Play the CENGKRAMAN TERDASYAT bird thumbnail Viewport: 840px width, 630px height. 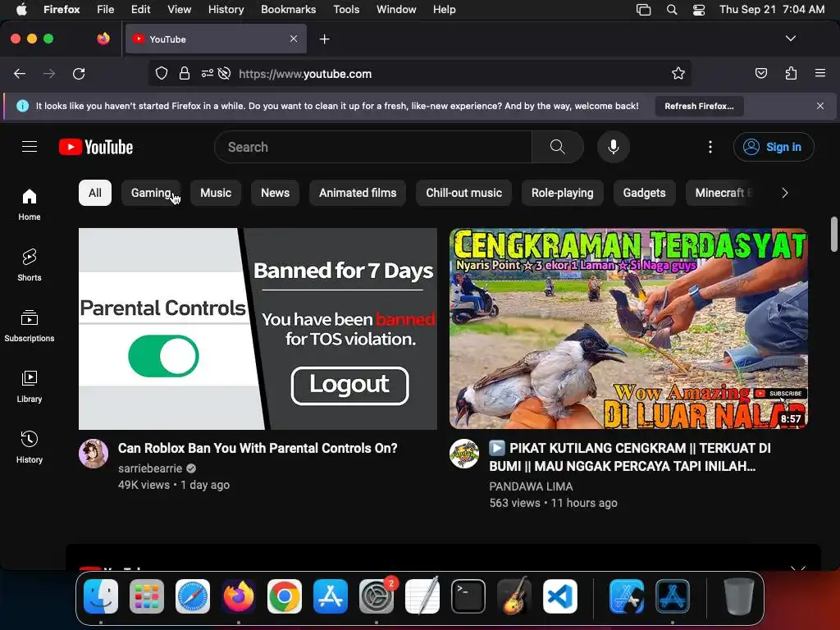tap(628, 329)
